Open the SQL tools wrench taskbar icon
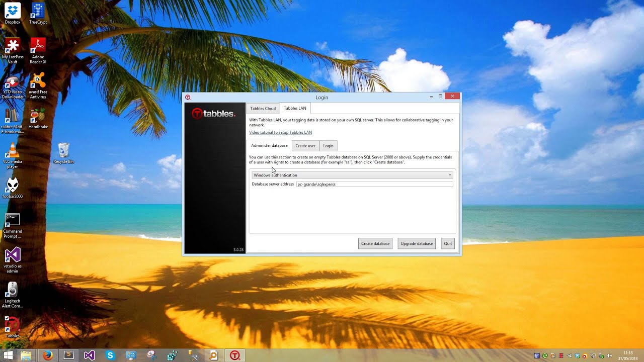Image resolution: width=644 pixels, height=362 pixels. click(x=193, y=355)
